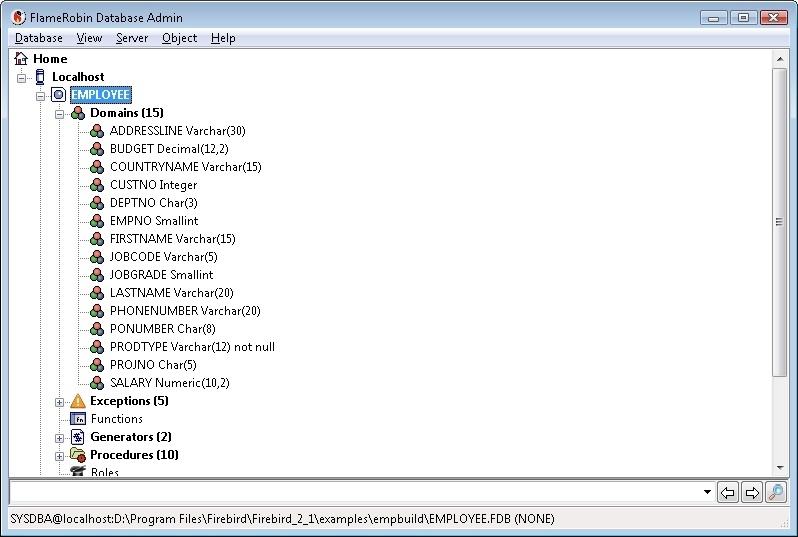This screenshot has width=798, height=537.
Task: Expand the Exceptions (5) node
Action: 60,402
